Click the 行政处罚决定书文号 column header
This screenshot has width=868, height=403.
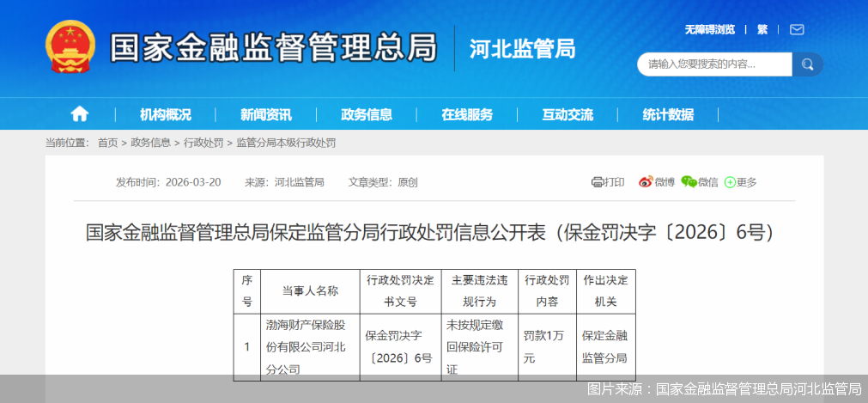(x=400, y=291)
